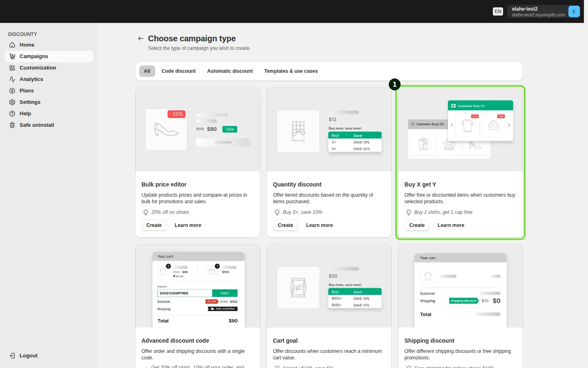
Task: Click the Analytics chart icon in sidebar
Action: tap(12, 79)
